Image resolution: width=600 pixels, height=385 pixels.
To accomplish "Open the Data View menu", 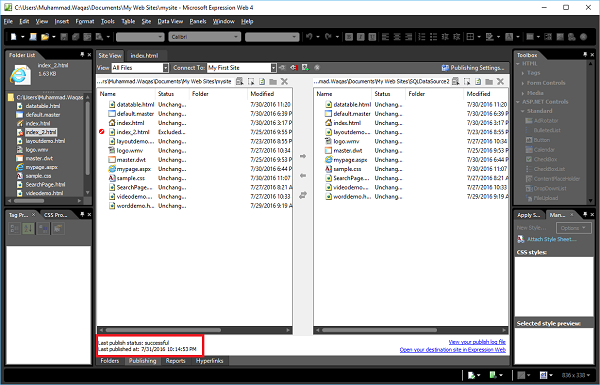I will 170,21.
